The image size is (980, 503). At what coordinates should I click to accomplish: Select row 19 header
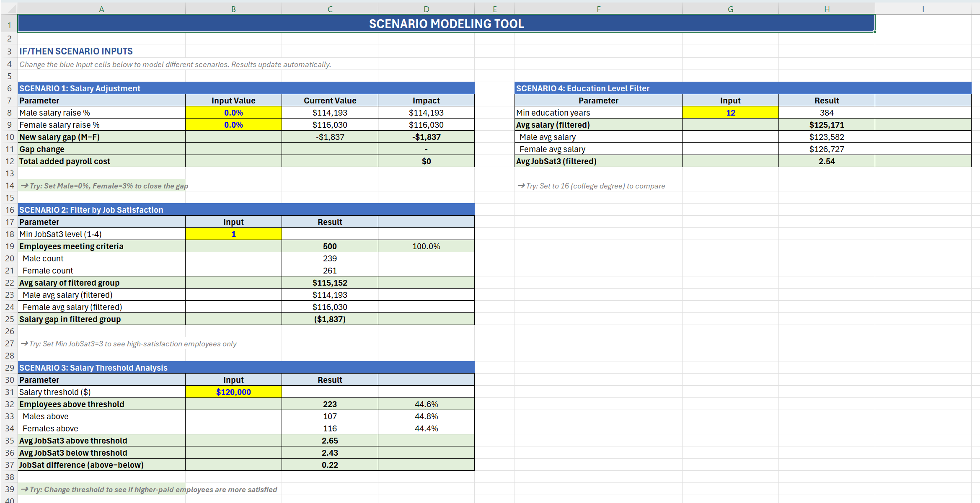coord(9,246)
